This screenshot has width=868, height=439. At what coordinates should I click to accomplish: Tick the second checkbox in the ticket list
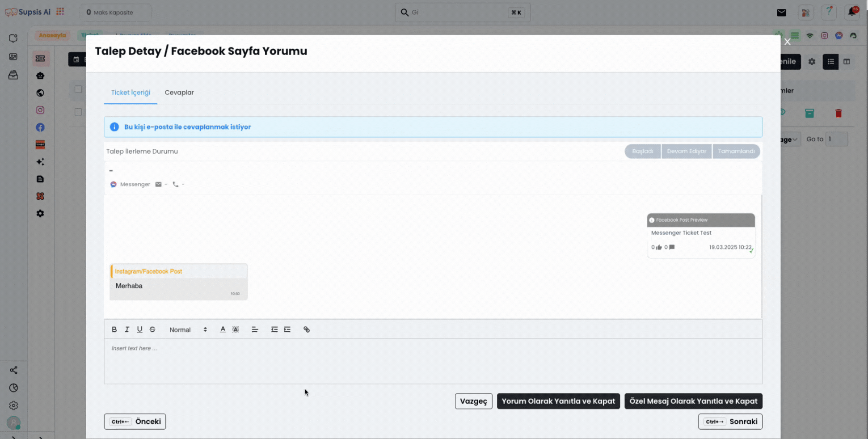coord(78,112)
